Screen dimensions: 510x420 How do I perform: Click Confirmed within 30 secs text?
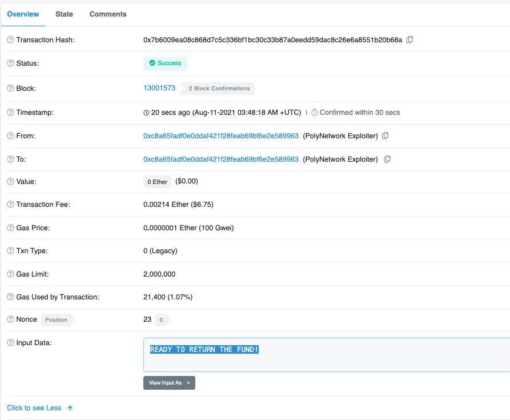click(360, 112)
